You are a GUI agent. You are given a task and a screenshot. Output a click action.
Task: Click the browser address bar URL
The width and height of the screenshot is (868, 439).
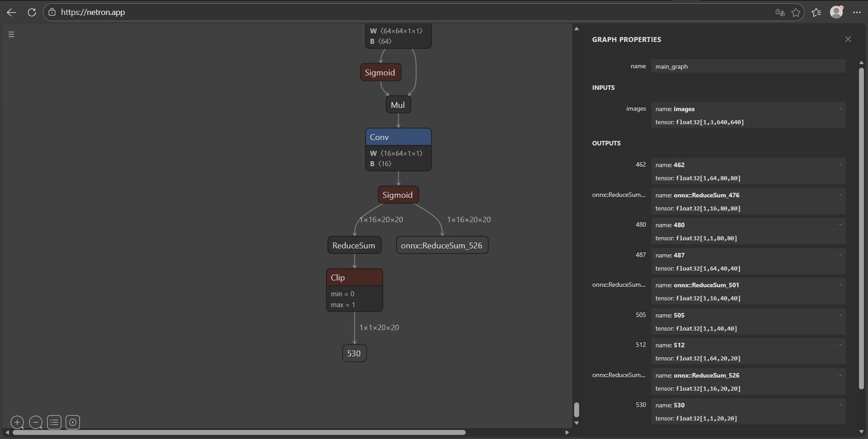[x=93, y=12]
